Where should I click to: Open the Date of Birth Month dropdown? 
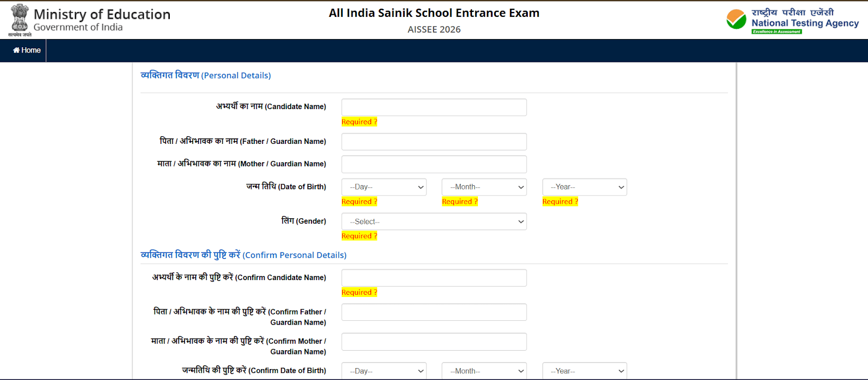point(484,187)
